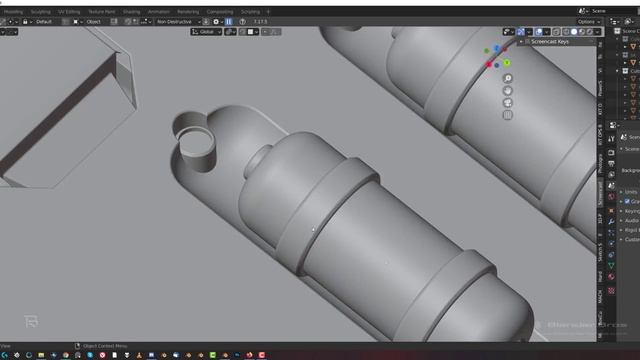Image resolution: width=640 pixels, height=360 pixels.
Task: Open the Screencast sidebar tab
Action: click(600, 193)
